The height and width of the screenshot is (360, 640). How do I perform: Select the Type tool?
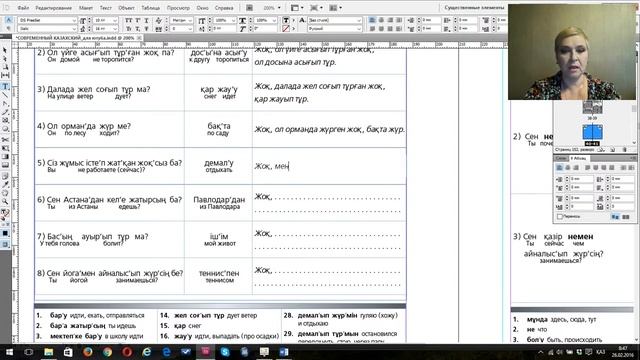point(5,86)
